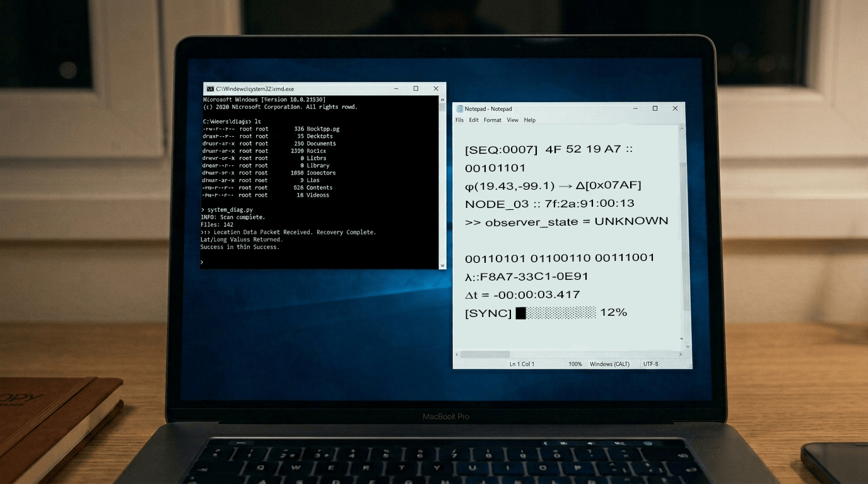Close the Notepad window
The image size is (868, 484).
(675, 108)
